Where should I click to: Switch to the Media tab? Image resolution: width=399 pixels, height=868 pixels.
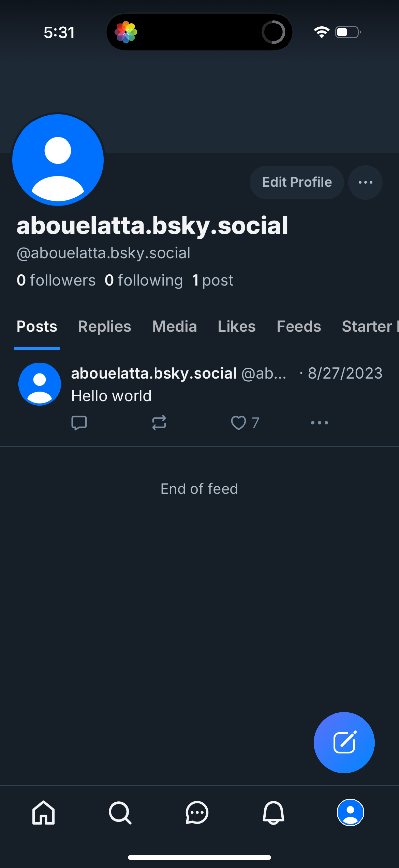[174, 326]
